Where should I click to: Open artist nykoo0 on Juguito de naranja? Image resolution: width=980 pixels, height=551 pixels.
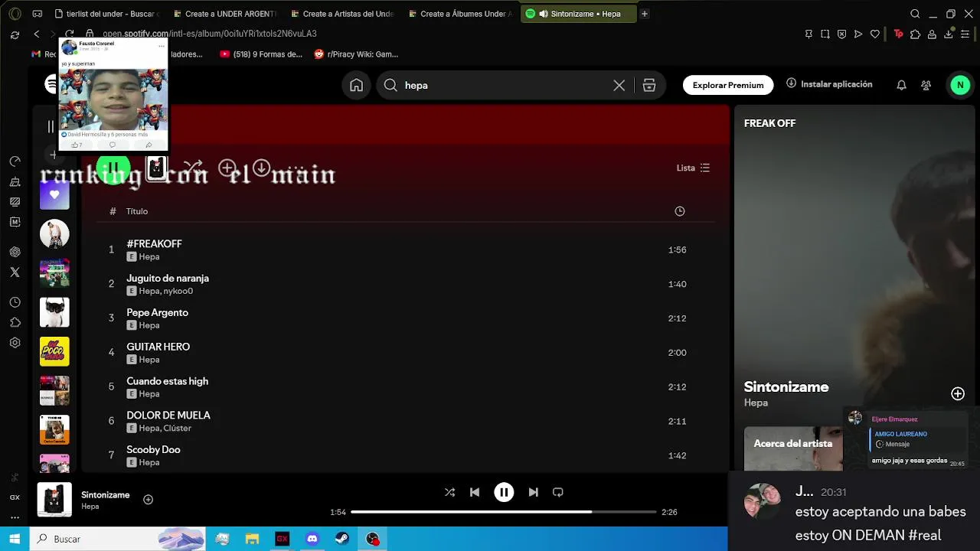point(178,291)
